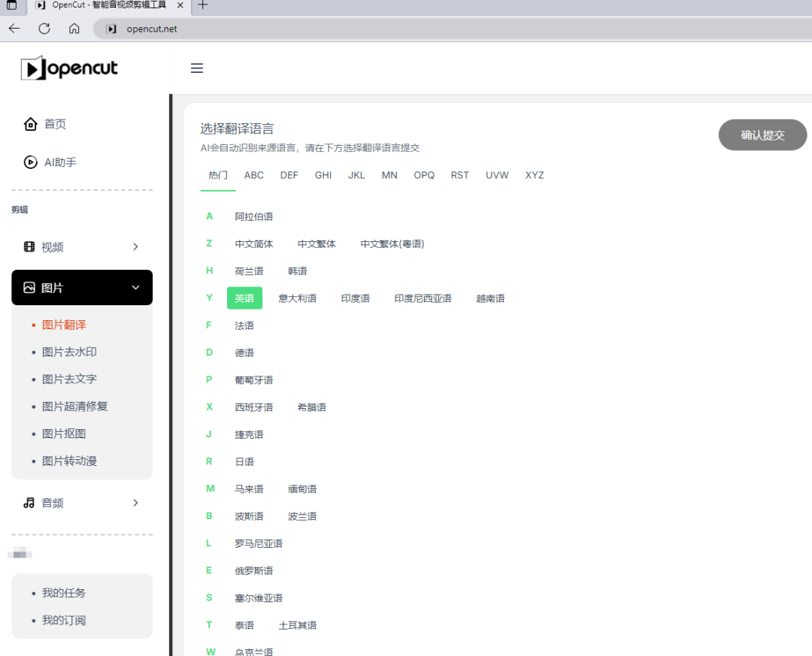The image size is (812, 656).
Task: Switch to the JKL tab
Action: (356, 175)
